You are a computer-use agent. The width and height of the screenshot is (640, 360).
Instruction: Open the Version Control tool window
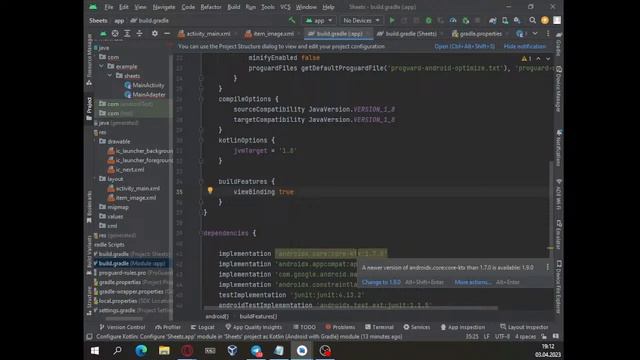122,327
